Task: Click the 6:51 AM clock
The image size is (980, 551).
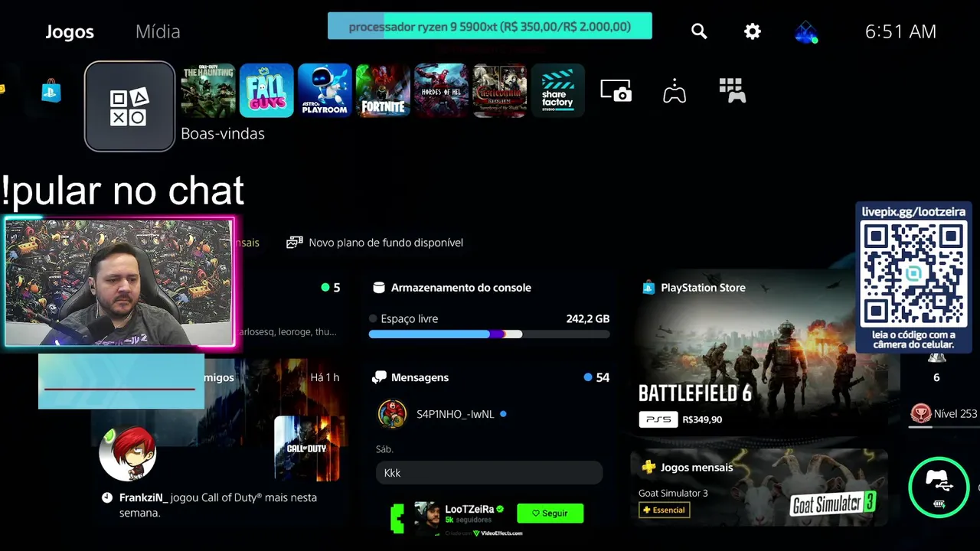Action: [900, 31]
